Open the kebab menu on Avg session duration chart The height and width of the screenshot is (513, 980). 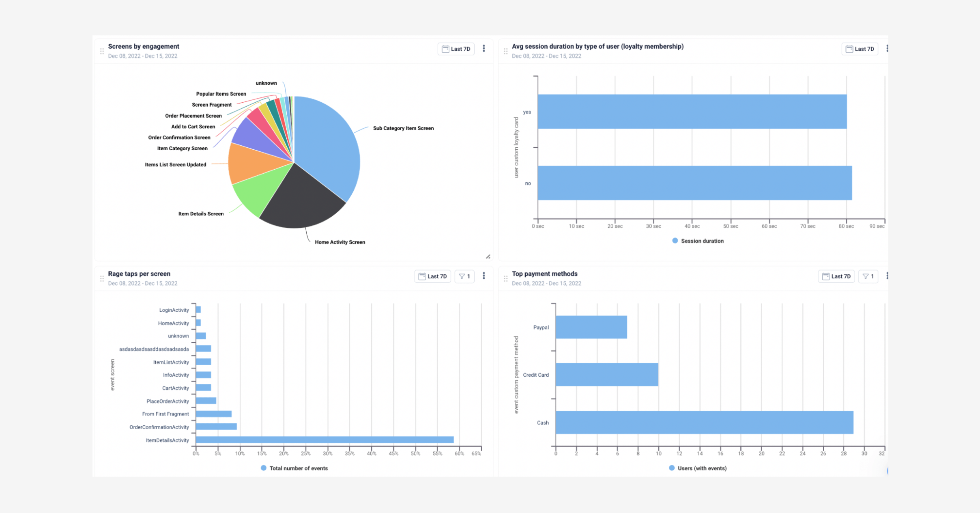click(888, 49)
